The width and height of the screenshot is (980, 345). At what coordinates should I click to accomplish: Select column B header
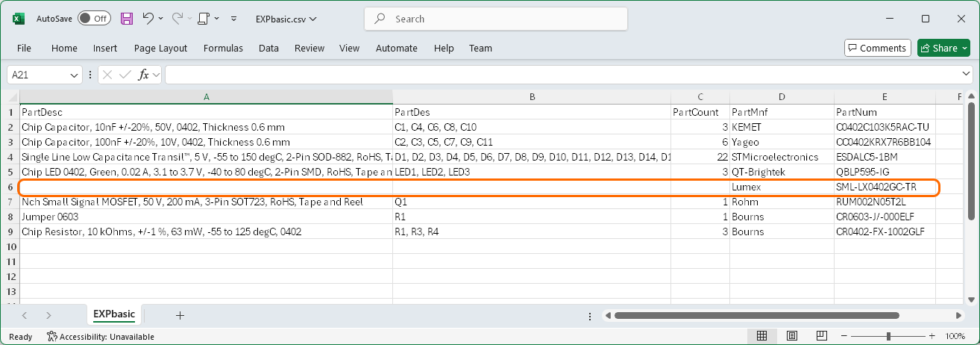tap(532, 97)
